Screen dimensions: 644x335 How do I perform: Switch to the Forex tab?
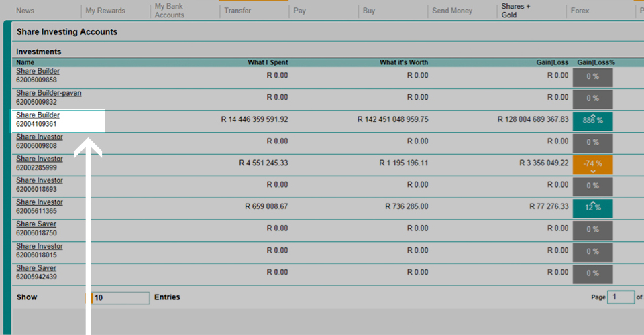coord(580,11)
